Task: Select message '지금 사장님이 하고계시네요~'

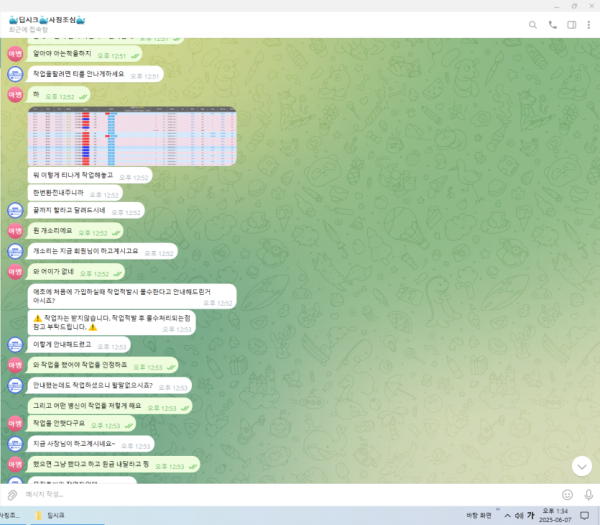Action: (91, 444)
